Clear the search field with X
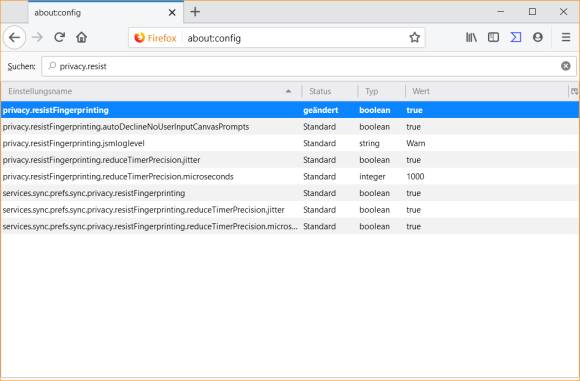 coord(566,66)
